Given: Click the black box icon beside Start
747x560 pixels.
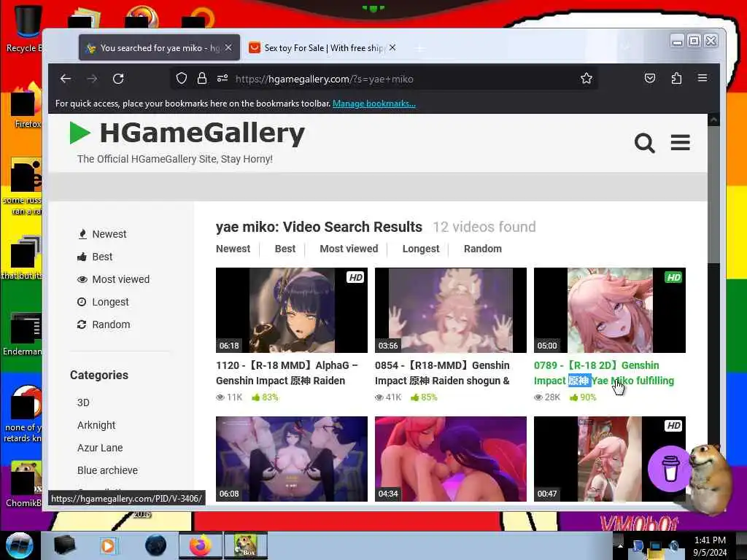Looking at the screenshot, I should pyautogui.click(x=64, y=545).
